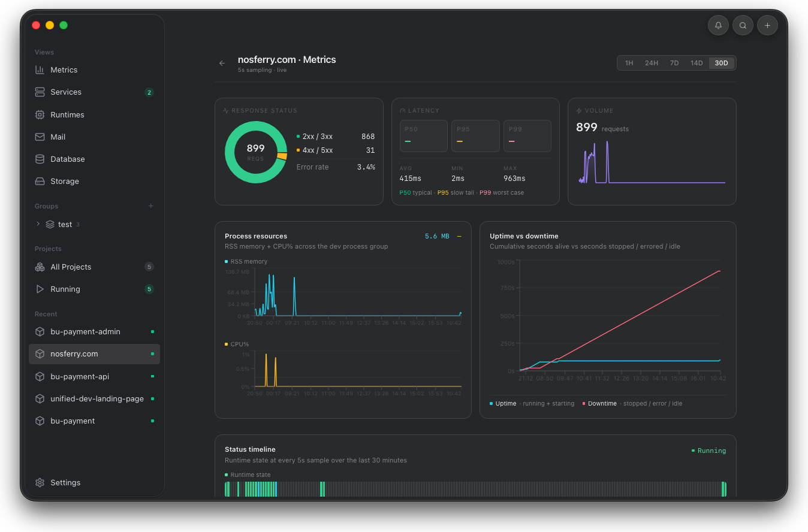The height and width of the screenshot is (532, 808).
Task: Open the bu-payment recent project
Action: [94, 421]
